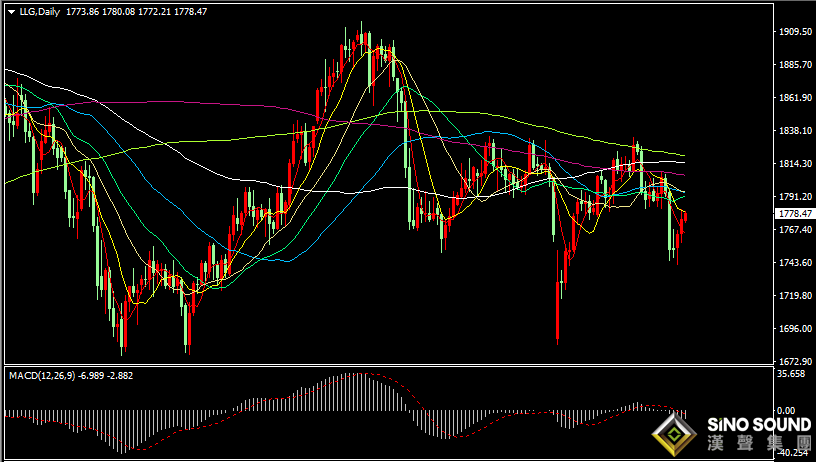Click the -40.254 MACD scale label
Screen dimensions: 816x462
point(792,452)
